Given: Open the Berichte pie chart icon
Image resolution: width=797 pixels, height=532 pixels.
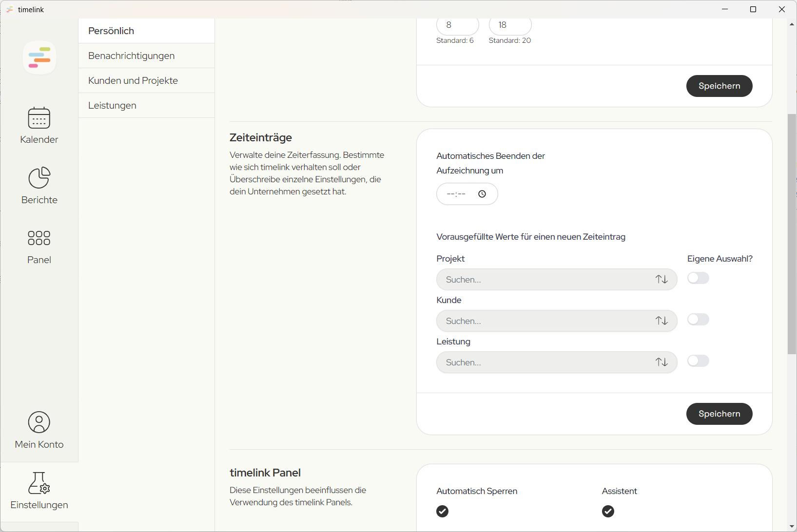Looking at the screenshot, I should (x=39, y=178).
